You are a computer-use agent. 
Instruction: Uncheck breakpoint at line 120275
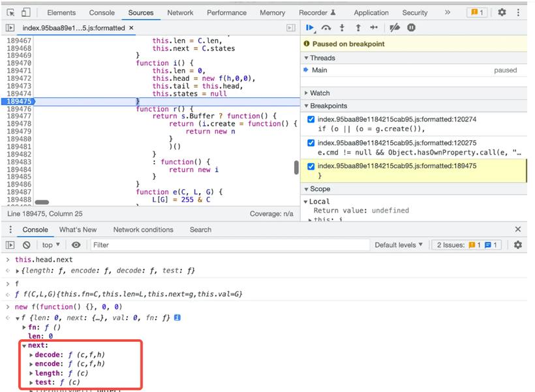point(311,143)
